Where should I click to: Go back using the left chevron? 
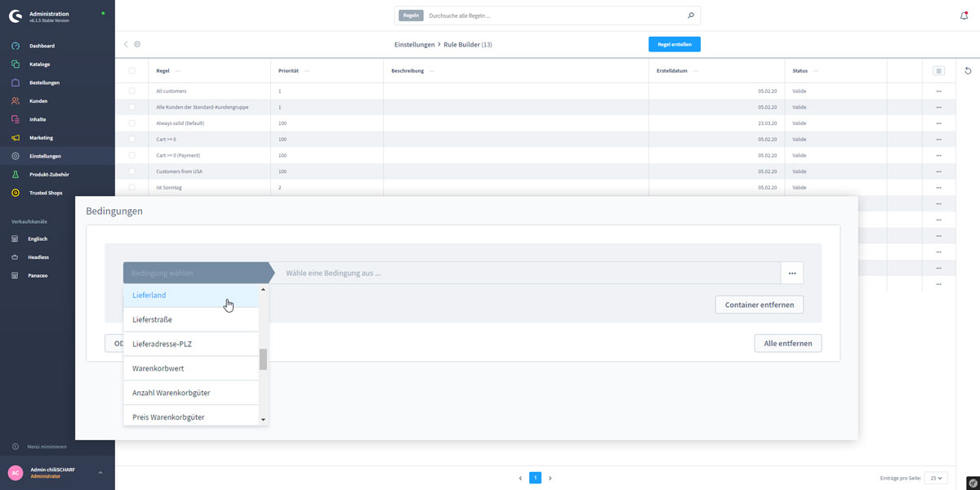point(126,44)
